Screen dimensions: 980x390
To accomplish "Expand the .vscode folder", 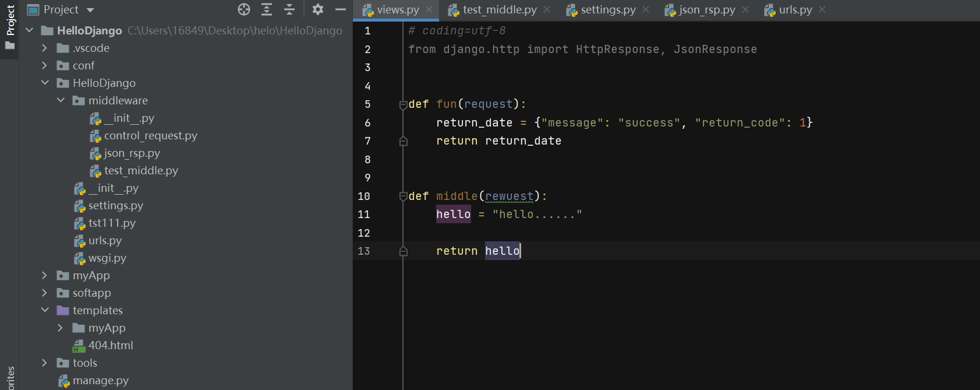I will pyautogui.click(x=45, y=48).
